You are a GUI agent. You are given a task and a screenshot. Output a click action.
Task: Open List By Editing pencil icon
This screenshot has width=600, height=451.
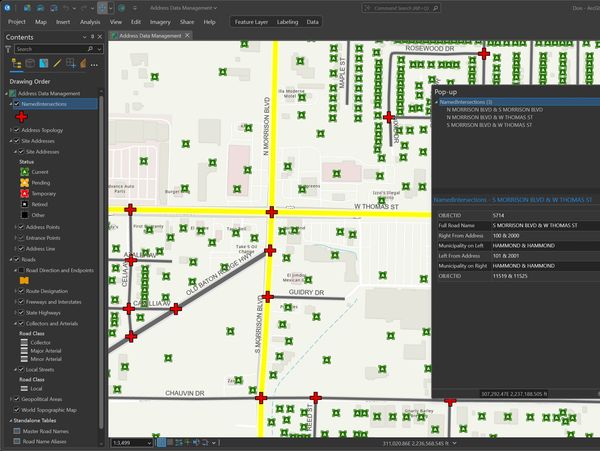click(x=57, y=64)
